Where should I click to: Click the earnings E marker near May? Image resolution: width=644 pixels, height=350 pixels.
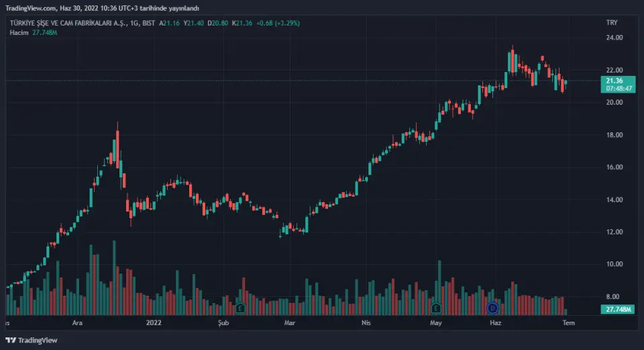click(x=437, y=308)
